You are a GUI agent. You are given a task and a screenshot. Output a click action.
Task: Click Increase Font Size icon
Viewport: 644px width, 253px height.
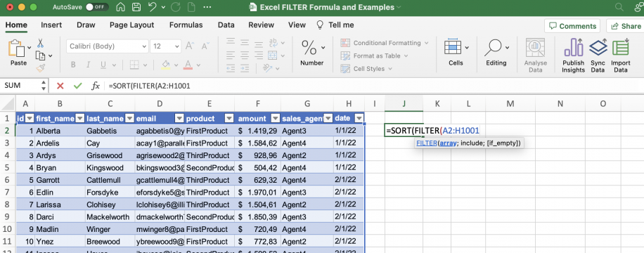pos(190,46)
